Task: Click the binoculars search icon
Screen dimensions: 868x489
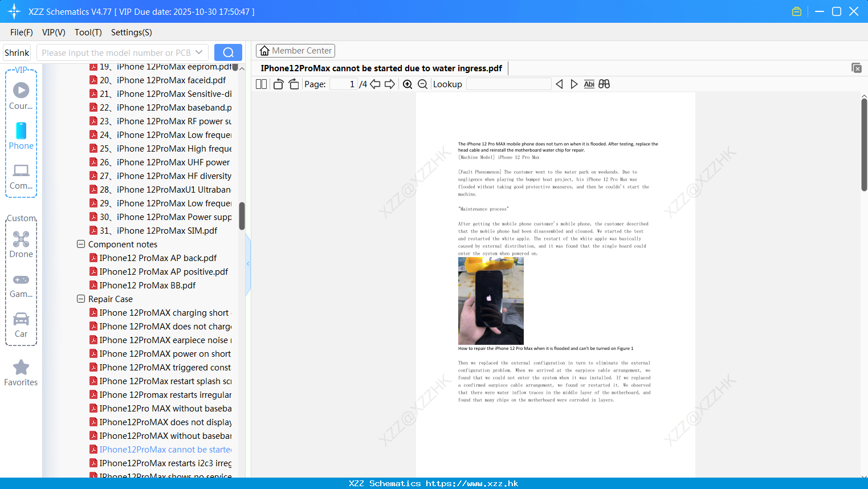Action: (604, 84)
